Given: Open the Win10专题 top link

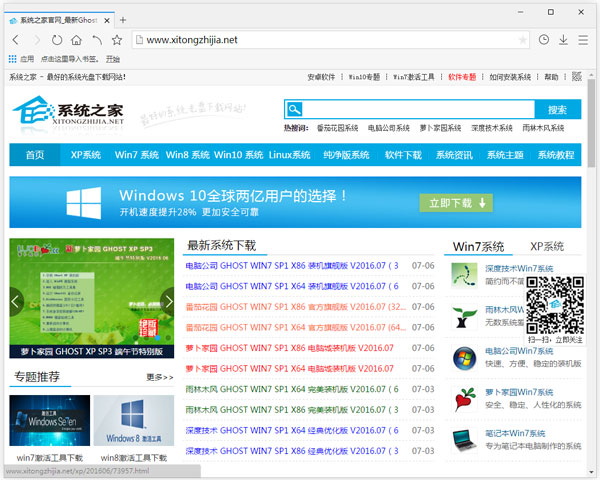Looking at the screenshot, I should click(364, 77).
